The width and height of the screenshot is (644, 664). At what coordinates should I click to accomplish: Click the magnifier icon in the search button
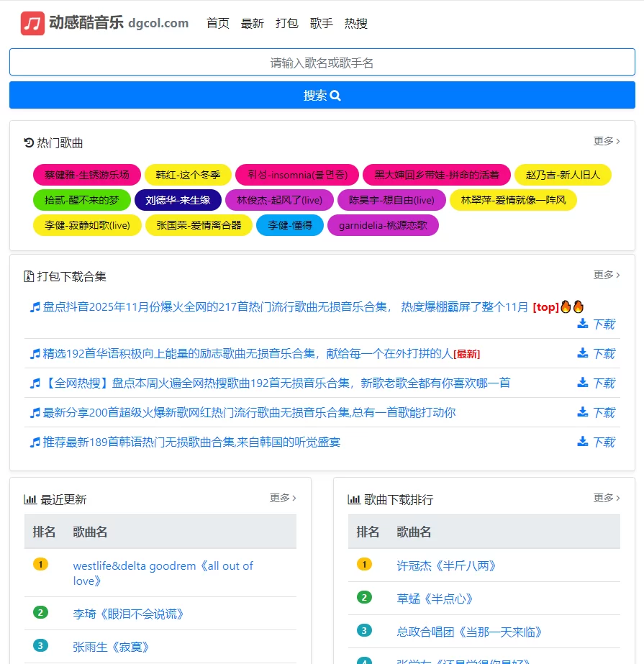(x=335, y=95)
